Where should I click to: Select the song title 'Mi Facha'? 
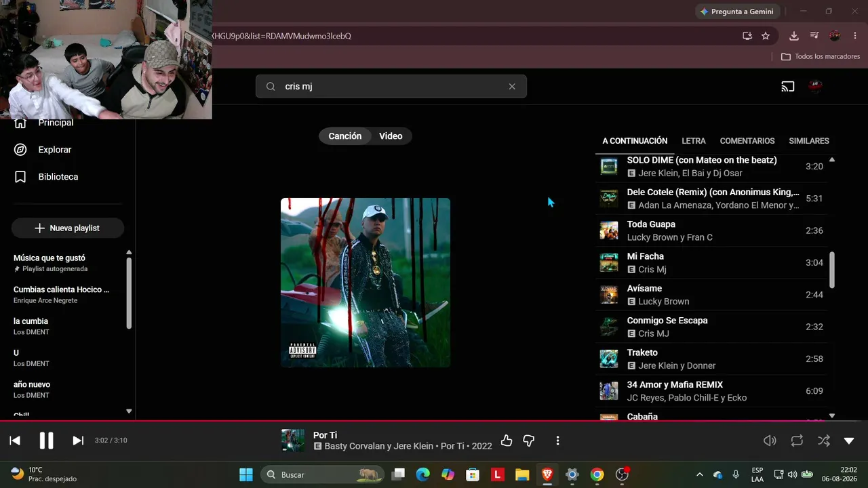tap(646, 256)
